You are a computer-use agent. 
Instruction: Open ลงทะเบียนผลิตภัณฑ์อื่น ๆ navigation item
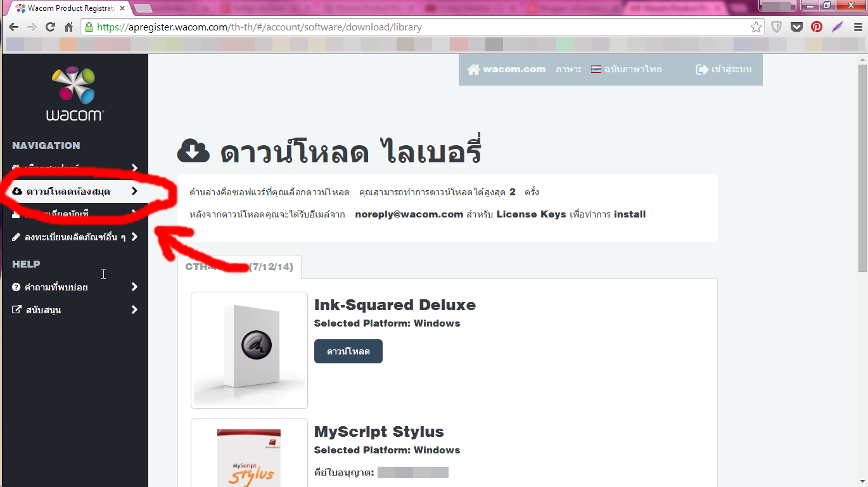click(75, 237)
